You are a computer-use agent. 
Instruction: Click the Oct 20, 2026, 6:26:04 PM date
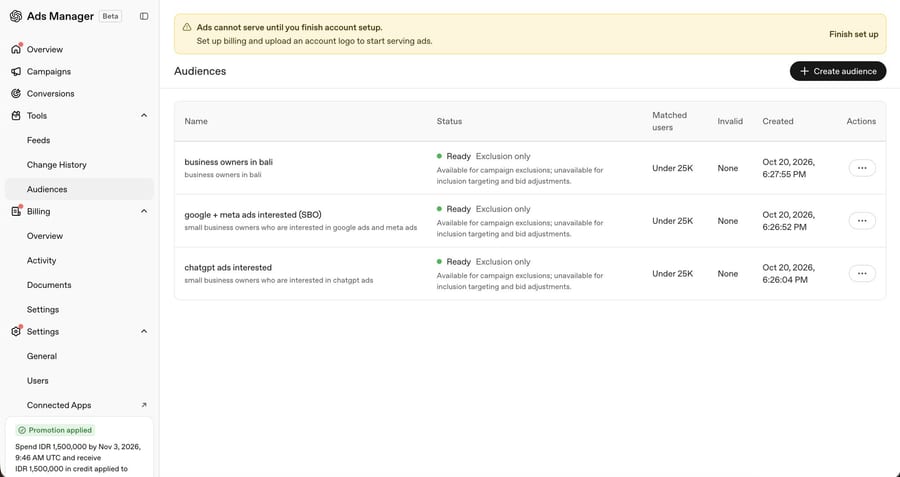click(x=788, y=274)
